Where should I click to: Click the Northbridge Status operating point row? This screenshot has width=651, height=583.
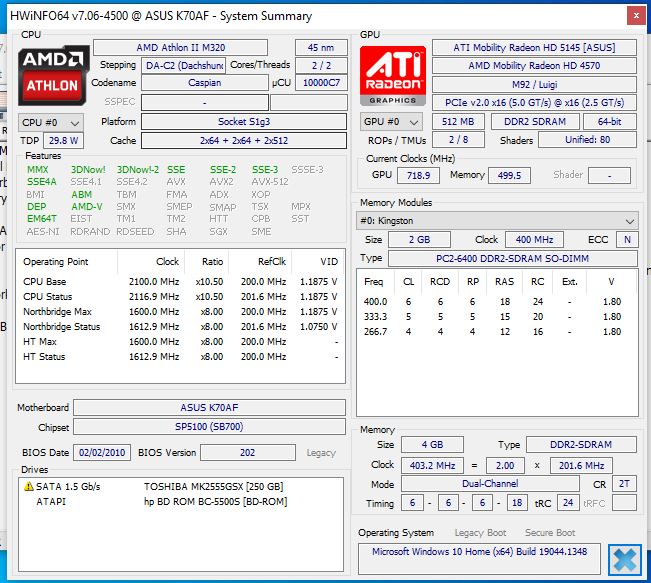180,326
